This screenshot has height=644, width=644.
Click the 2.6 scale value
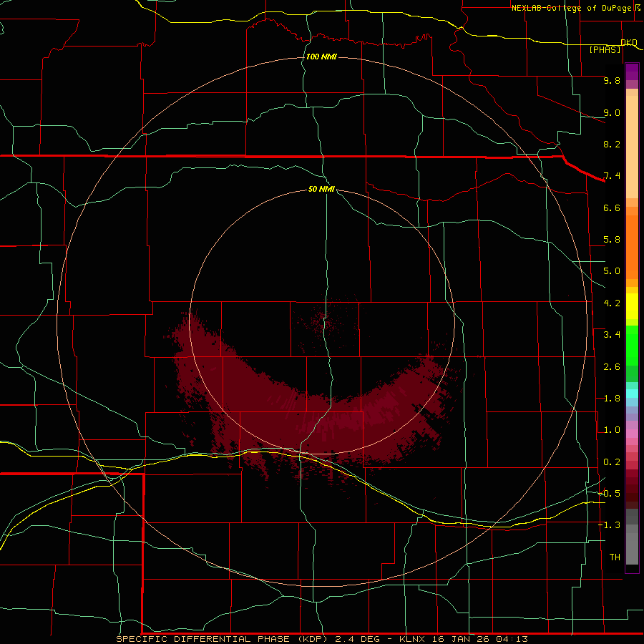pyautogui.click(x=612, y=367)
